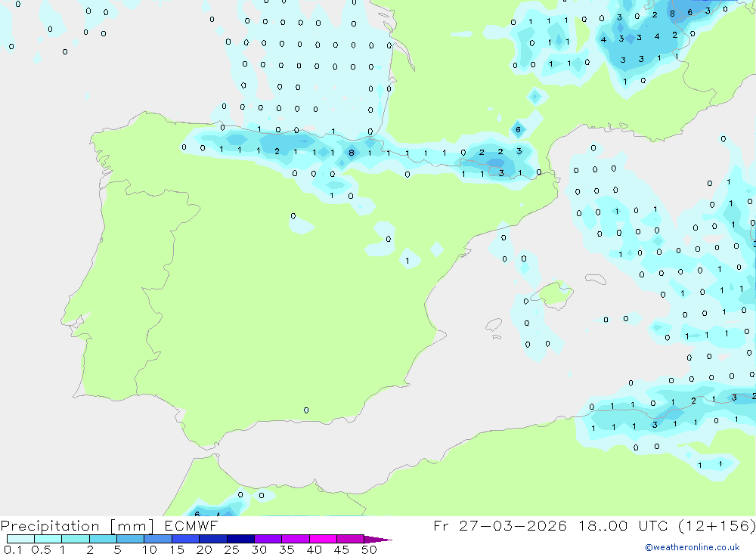Select the 35–40 mm legend color box
The width and height of the screenshot is (756, 554).
tap(296, 539)
